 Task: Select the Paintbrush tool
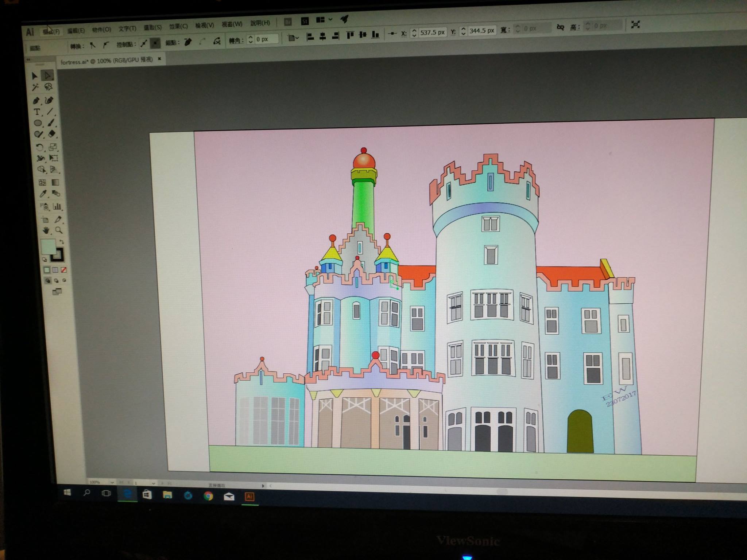coord(51,123)
